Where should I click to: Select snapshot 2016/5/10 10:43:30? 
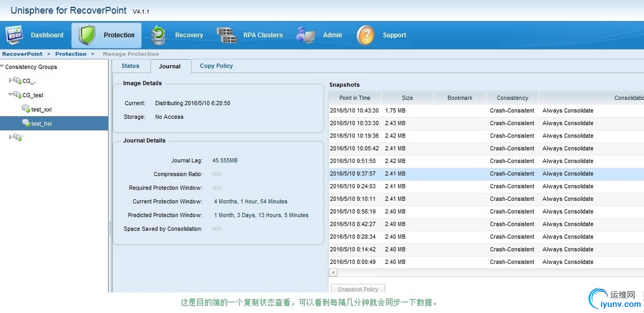(486, 111)
